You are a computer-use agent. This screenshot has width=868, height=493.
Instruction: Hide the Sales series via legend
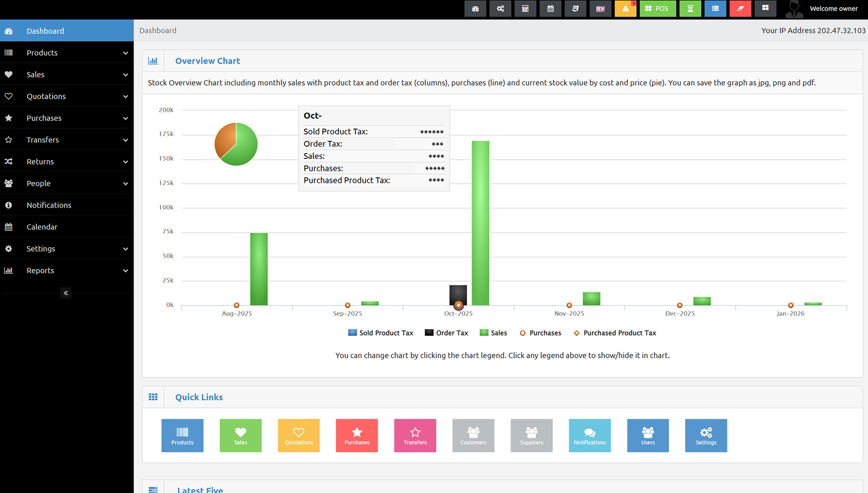(x=493, y=333)
